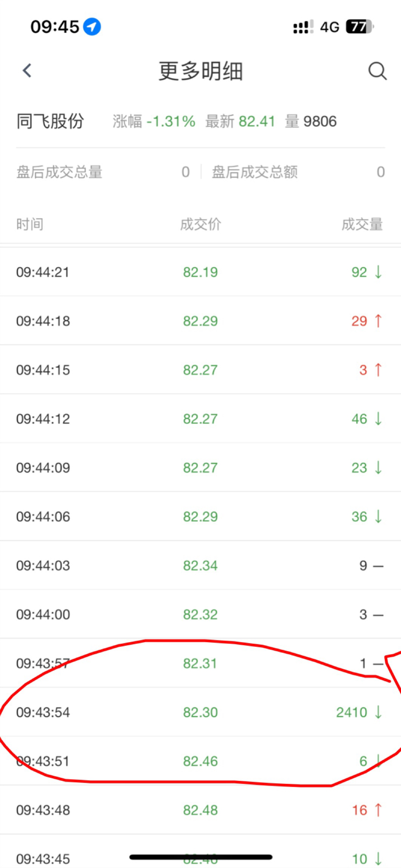Screen dimensions: 401x868
Task: Tap the 盘后成交总量 label
Action: 60,172
